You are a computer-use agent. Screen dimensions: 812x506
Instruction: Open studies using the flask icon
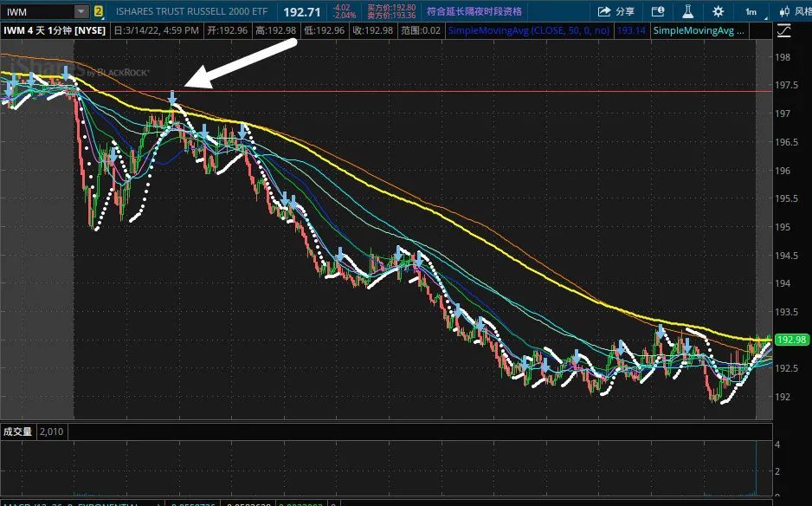click(x=687, y=11)
